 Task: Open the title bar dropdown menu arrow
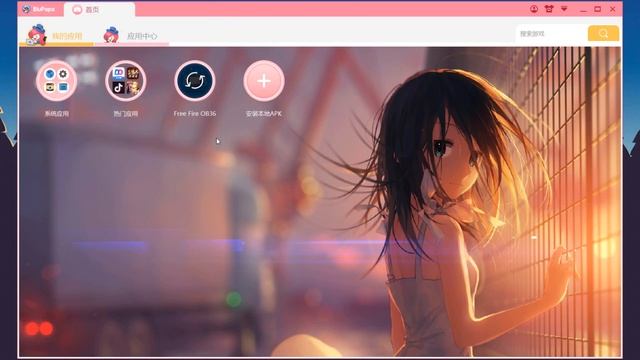(x=564, y=9)
